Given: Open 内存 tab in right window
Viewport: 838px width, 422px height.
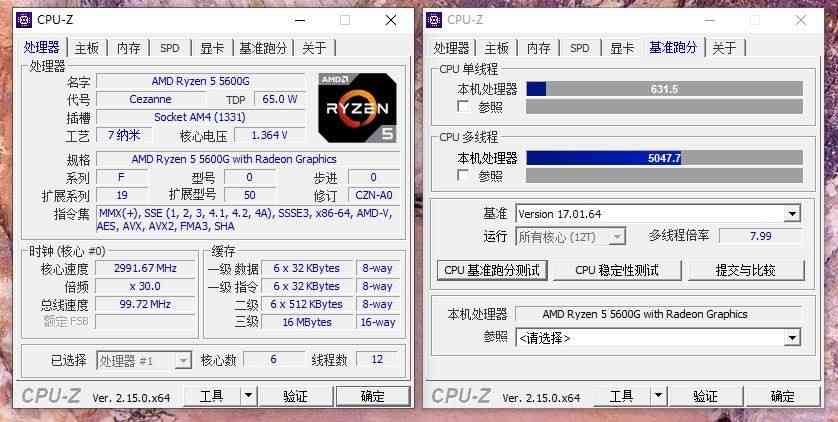Looking at the screenshot, I should [538, 48].
